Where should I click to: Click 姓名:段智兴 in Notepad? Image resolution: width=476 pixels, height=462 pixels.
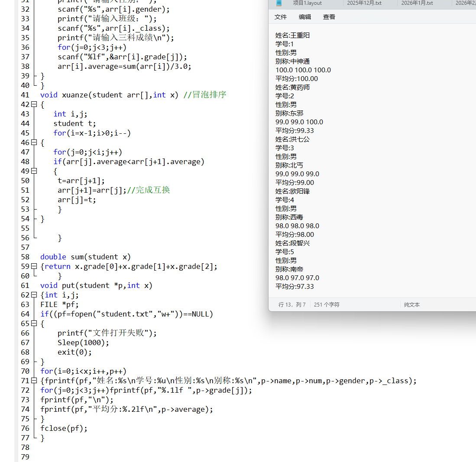pyautogui.click(x=292, y=243)
